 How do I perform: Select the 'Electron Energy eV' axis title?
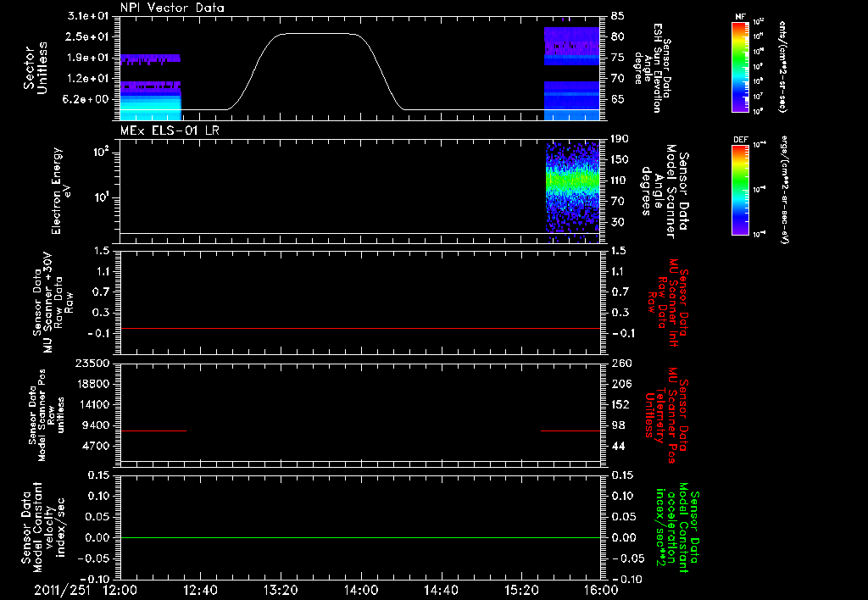pyautogui.click(x=62, y=191)
